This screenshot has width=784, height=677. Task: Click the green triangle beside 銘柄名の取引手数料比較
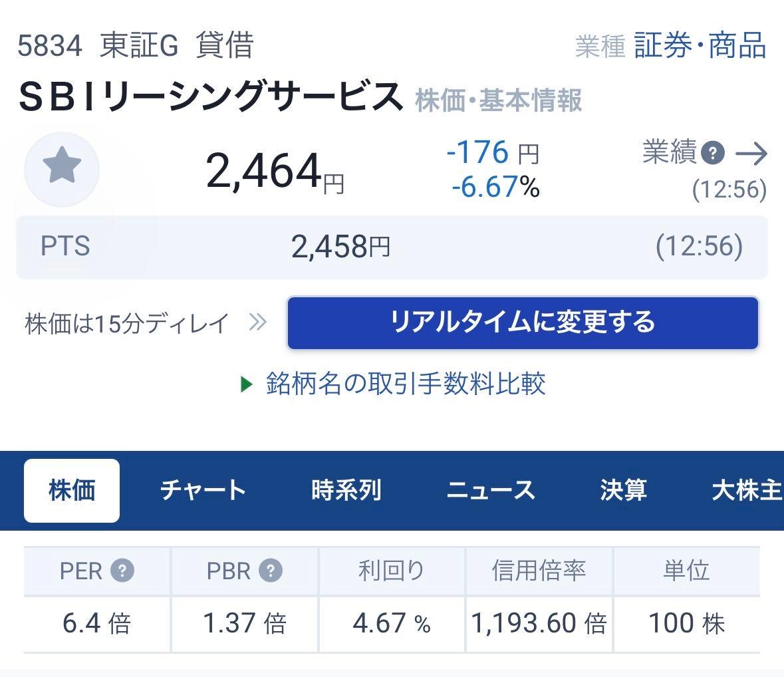coord(247,384)
